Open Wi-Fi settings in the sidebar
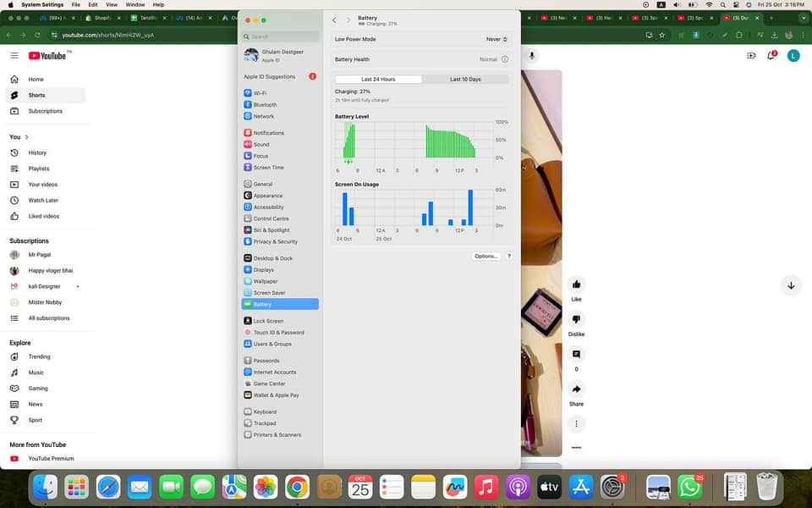 pyautogui.click(x=260, y=93)
